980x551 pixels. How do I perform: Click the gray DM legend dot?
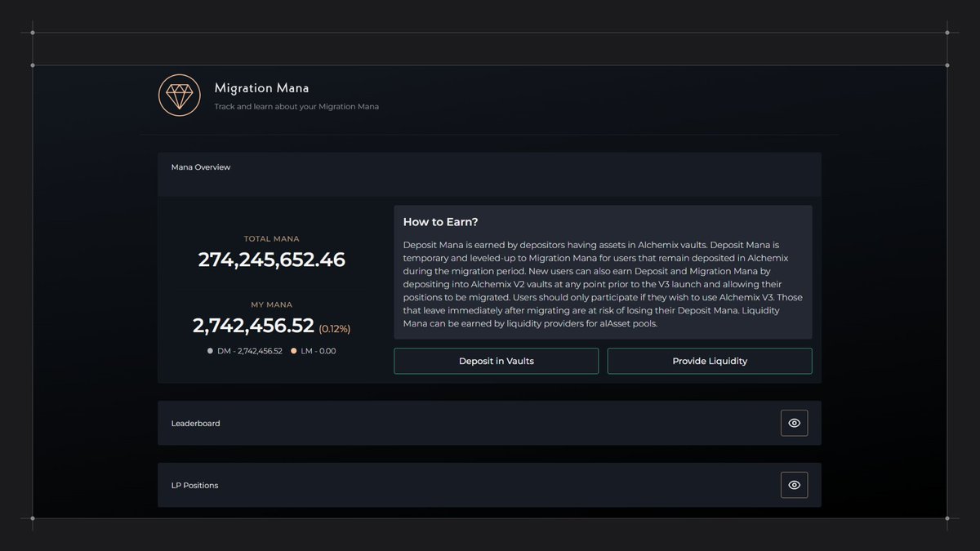point(210,351)
